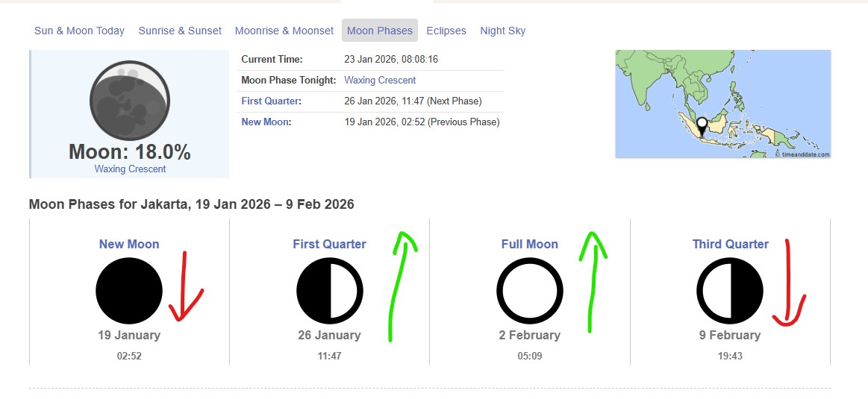Select the Moon Phases tab
Image resolution: width=868 pixels, height=399 pixels.
pos(380,31)
